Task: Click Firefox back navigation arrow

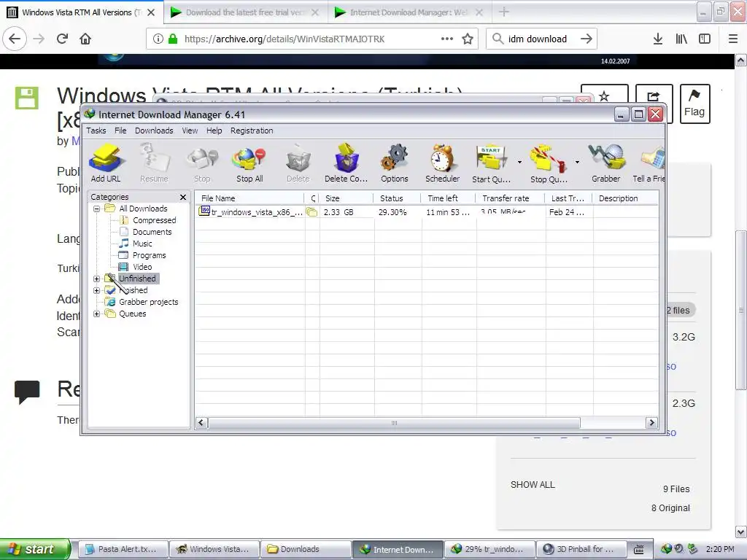Action: point(15,39)
